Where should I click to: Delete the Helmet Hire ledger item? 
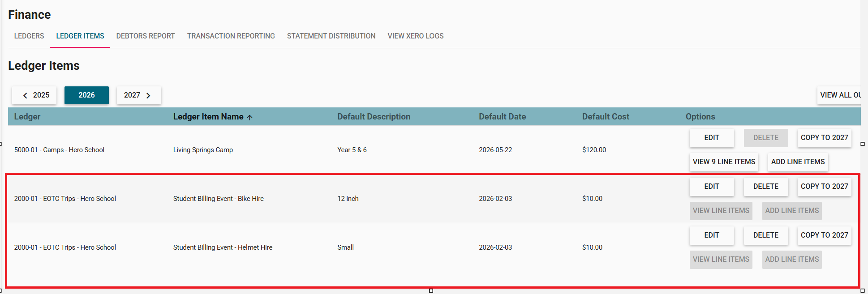click(765, 235)
